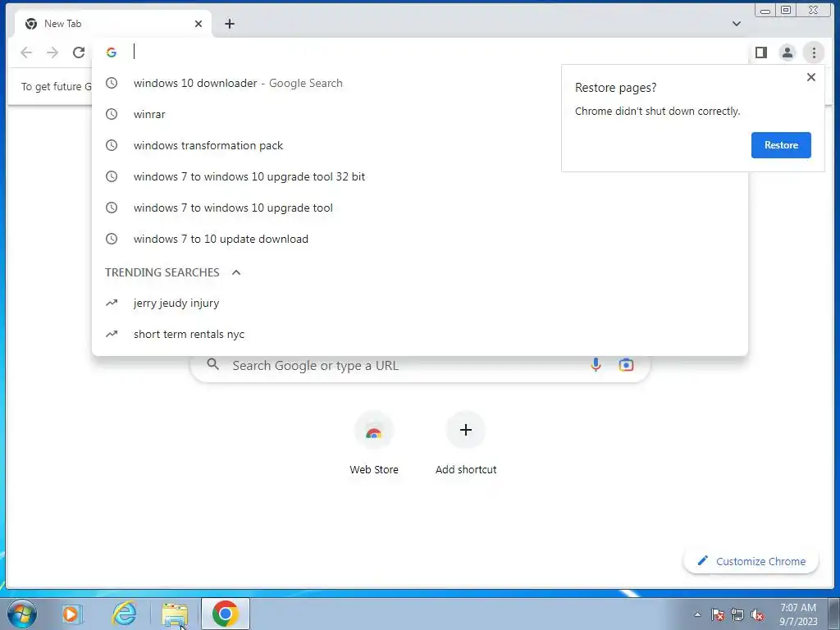The width and height of the screenshot is (840, 630).
Task: Launch Windows Media Player from taskbar
Action: coord(71,614)
